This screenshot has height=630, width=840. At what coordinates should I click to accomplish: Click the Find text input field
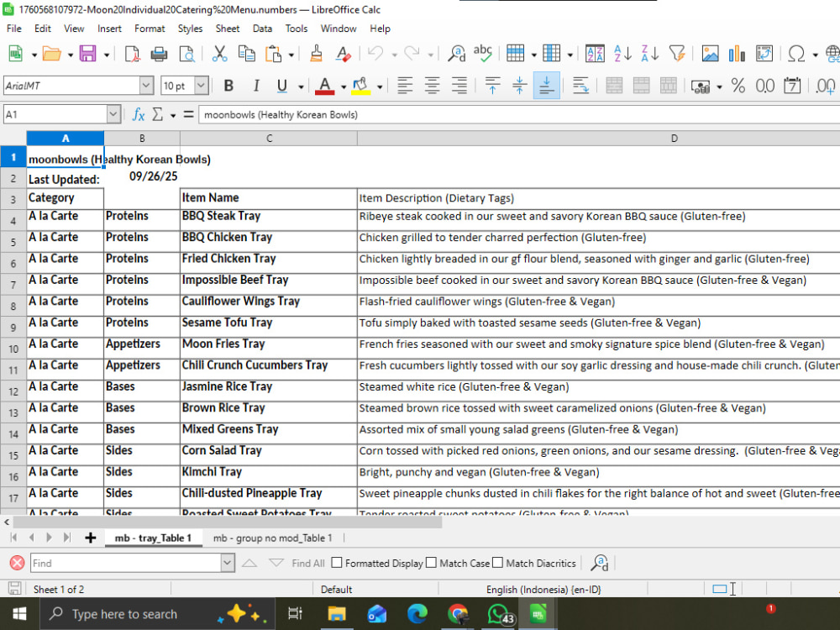point(127,563)
